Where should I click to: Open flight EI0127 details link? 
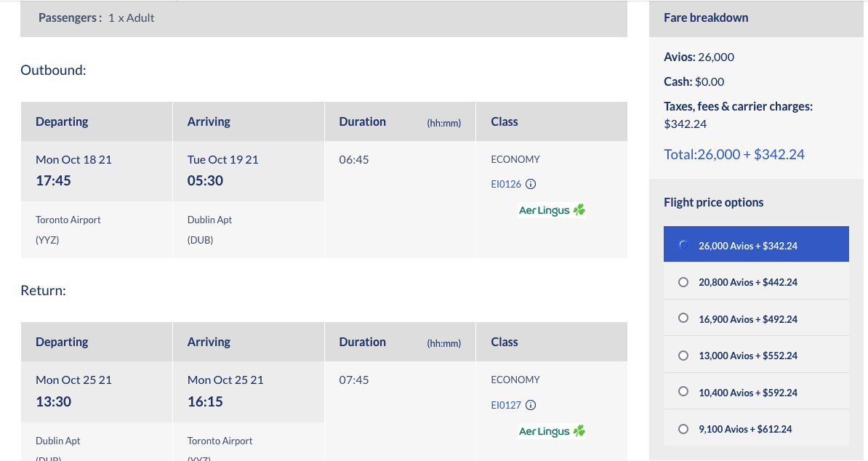click(x=506, y=405)
